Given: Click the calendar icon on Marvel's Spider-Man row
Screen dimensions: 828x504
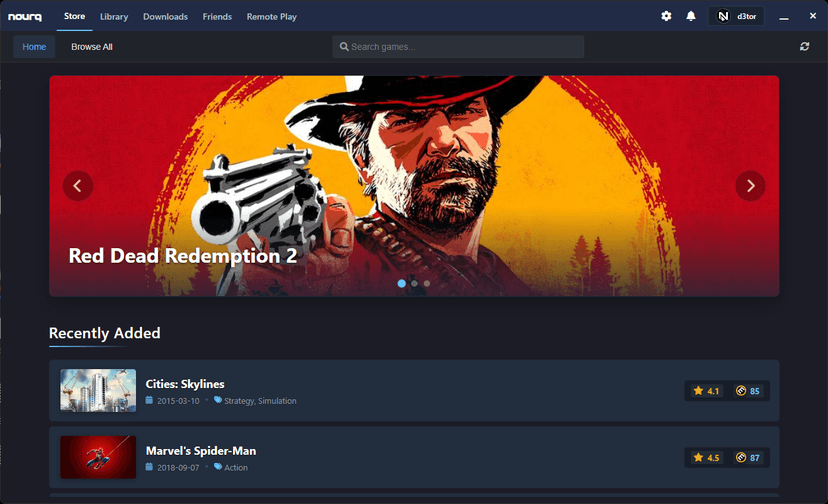Looking at the screenshot, I should pyautogui.click(x=149, y=466).
